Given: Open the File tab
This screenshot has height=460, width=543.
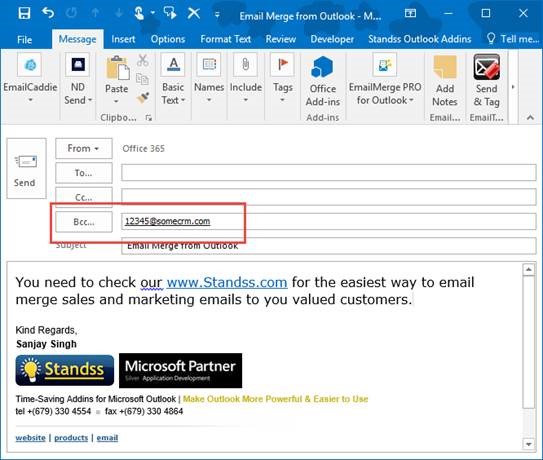Looking at the screenshot, I should pos(24,39).
